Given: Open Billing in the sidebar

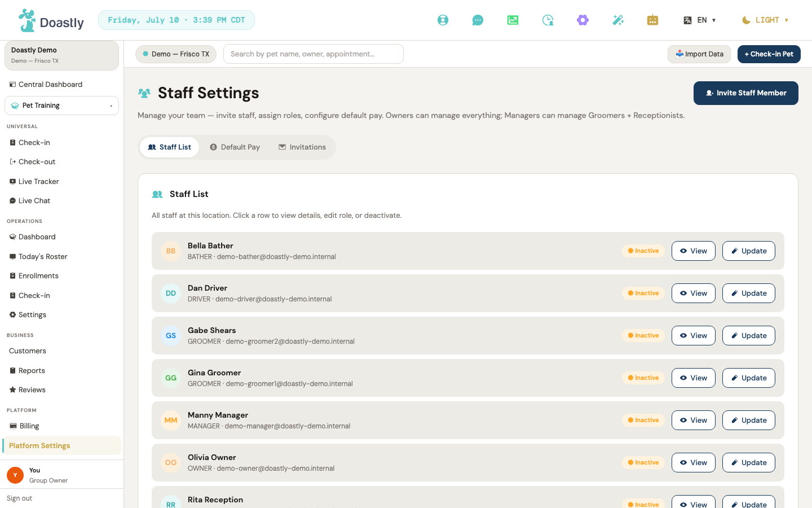Looking at the screenshot, I should click(61, 426).
